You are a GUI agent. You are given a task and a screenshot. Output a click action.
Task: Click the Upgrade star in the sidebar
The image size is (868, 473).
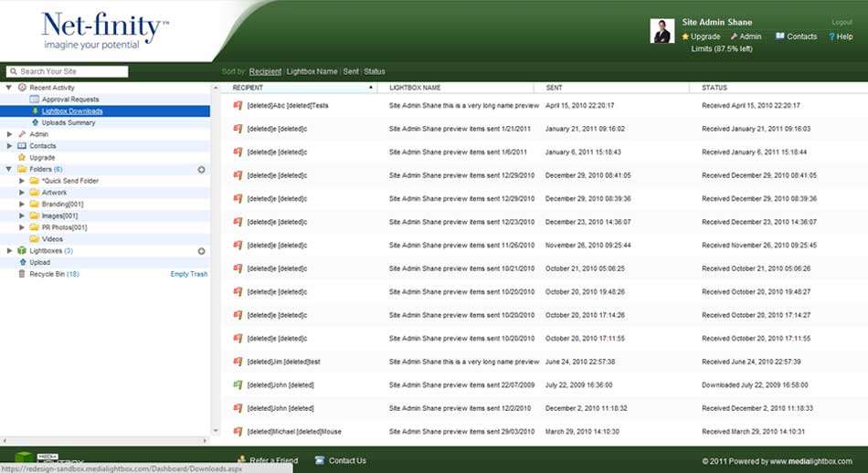click(x=22, y=158)
